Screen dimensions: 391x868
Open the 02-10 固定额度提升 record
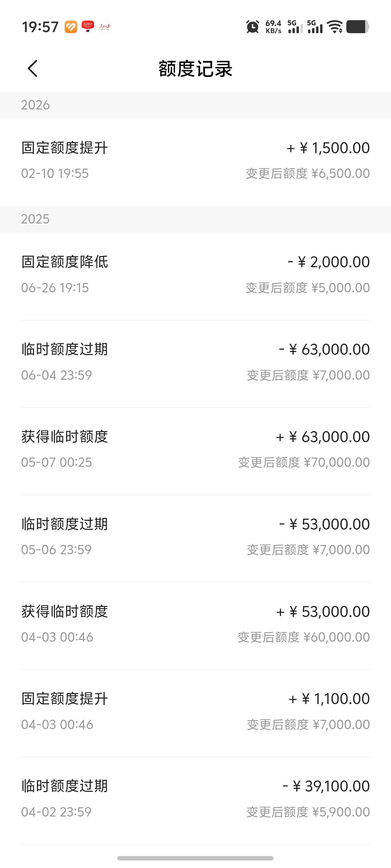[195, 160]
